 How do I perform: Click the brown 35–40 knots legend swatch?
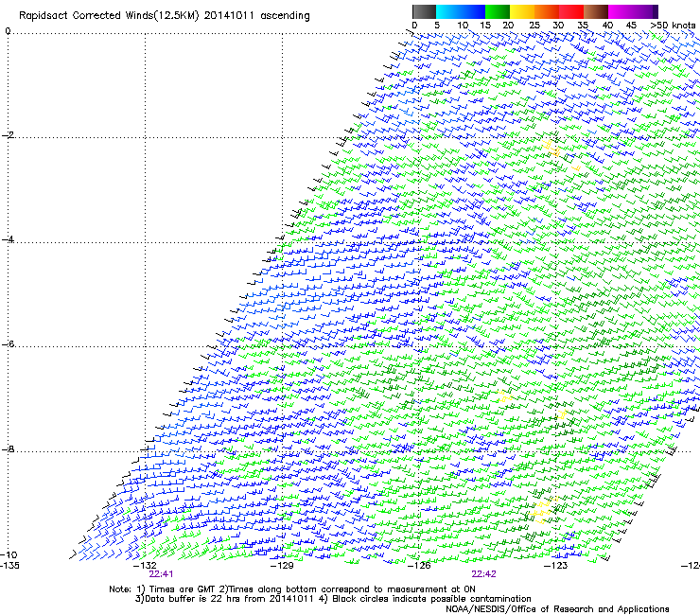596,11
